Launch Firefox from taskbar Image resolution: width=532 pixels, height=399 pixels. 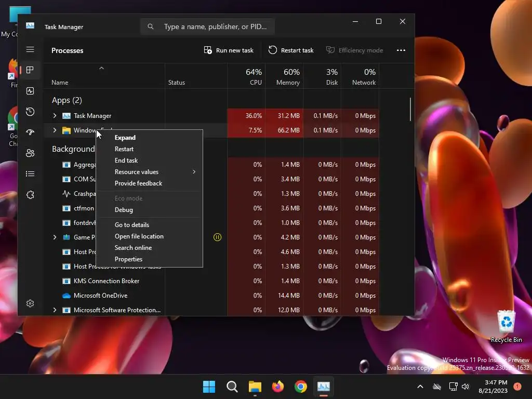point(278,387)
